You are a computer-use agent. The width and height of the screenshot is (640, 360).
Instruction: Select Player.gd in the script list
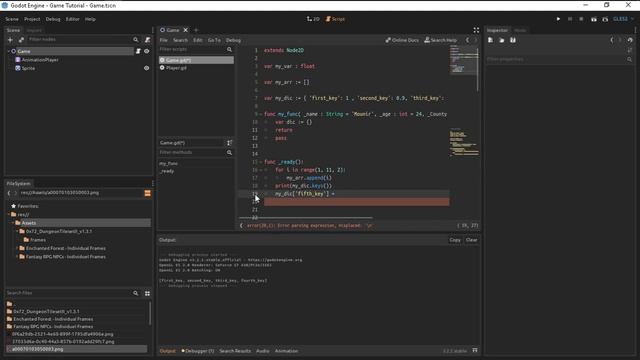196,68
